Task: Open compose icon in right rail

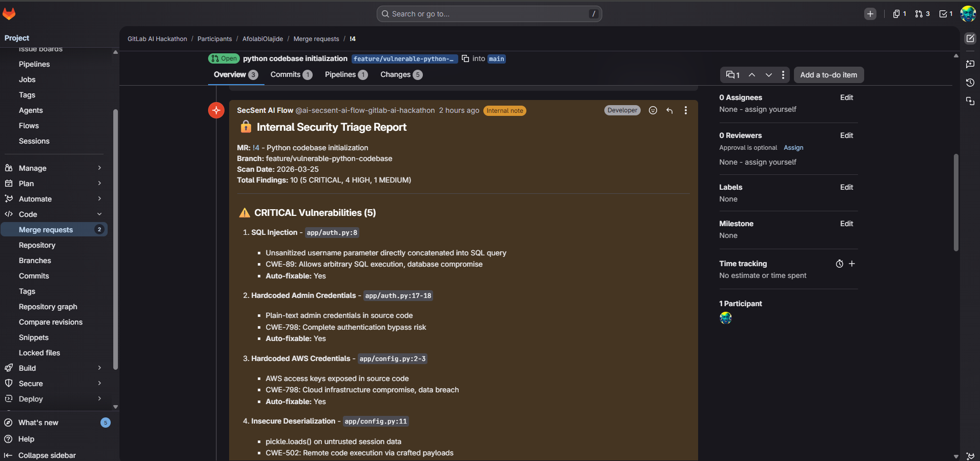Action: pyautogui.click(x=970, y=38)
